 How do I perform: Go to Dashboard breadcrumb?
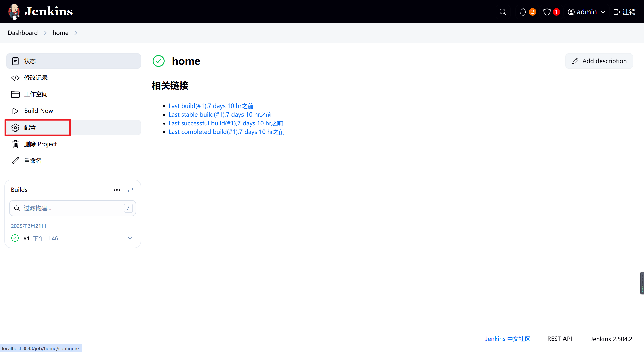tap(23, 33)
